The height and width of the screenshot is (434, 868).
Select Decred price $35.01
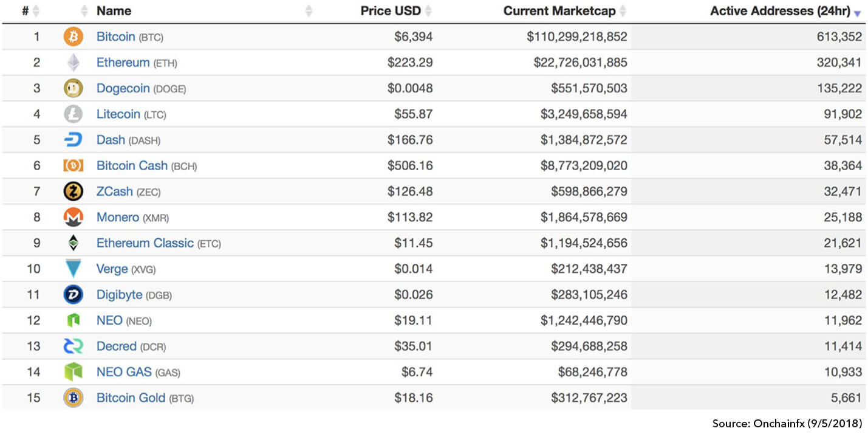[x=413, y=346]
